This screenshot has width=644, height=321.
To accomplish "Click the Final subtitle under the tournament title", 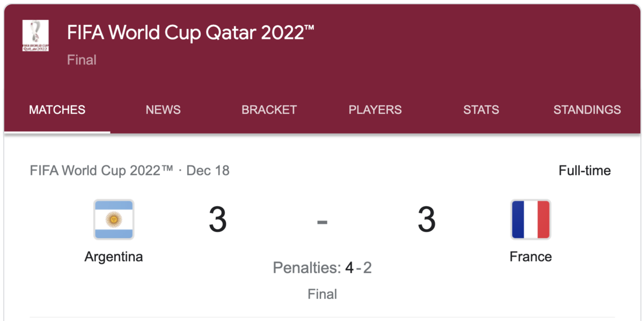I will tap(82, 60).
